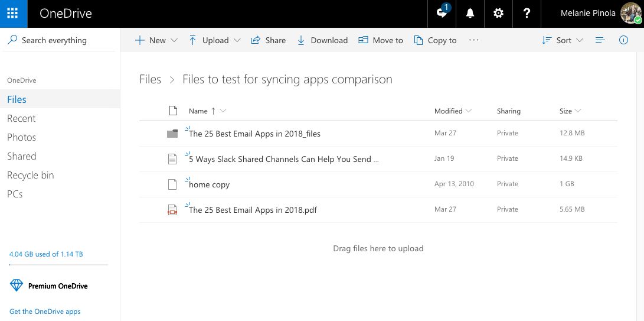Open Recycle bin in the sidebar
The height and width of the screenshot is (321, 644).
coord(31,175)
